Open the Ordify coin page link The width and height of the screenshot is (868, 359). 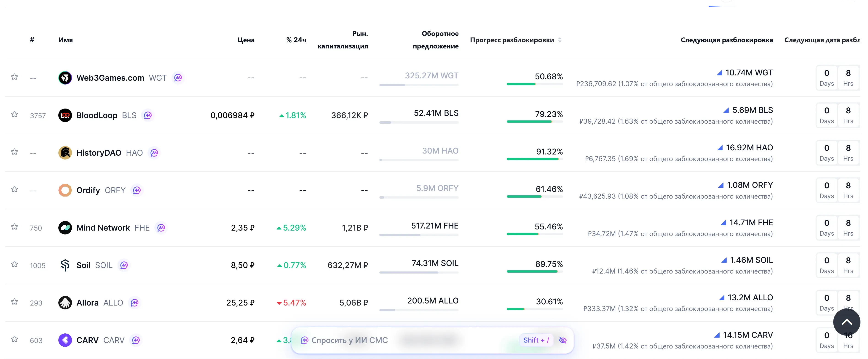[88, 190]
